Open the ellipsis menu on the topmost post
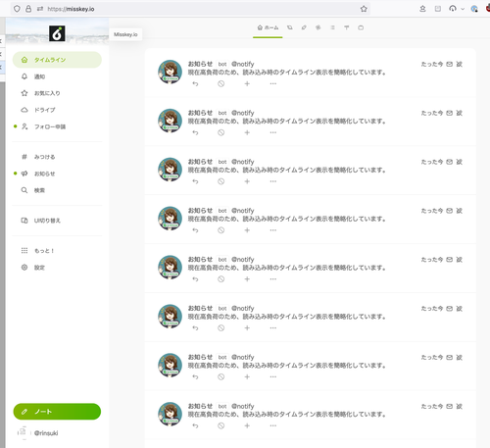Viewport: 490px width, 448px height. coord(273,84)
